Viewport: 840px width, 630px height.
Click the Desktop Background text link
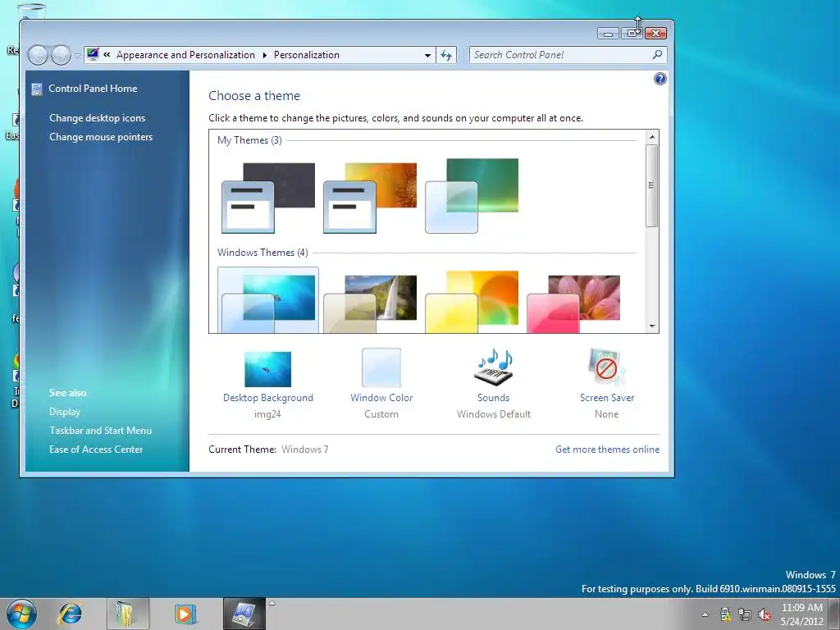268,398
